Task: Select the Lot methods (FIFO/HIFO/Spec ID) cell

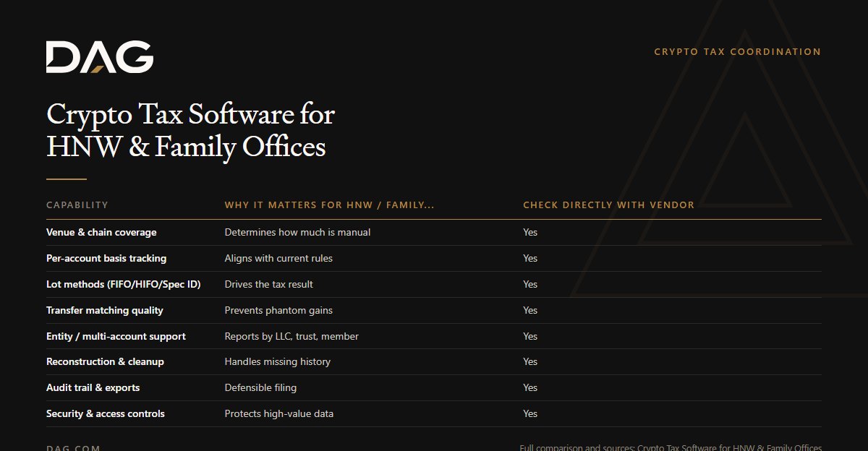Action: [x=124, y=285]
